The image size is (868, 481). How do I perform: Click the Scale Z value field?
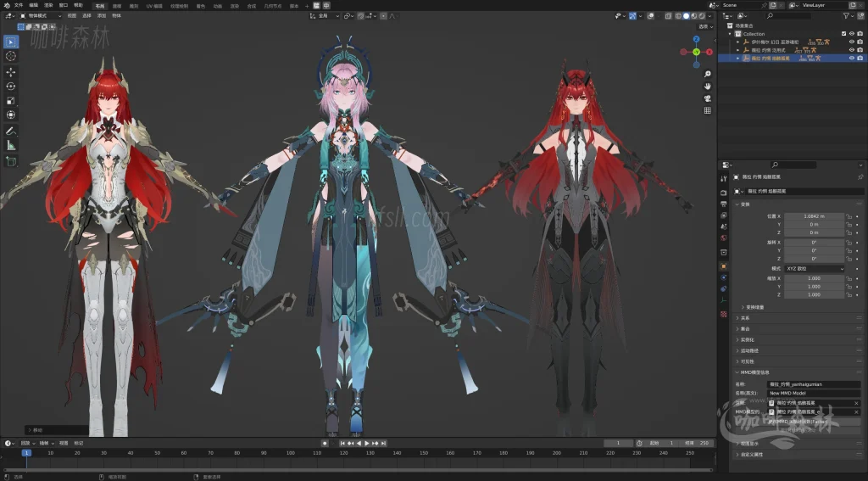coord(815,295)
